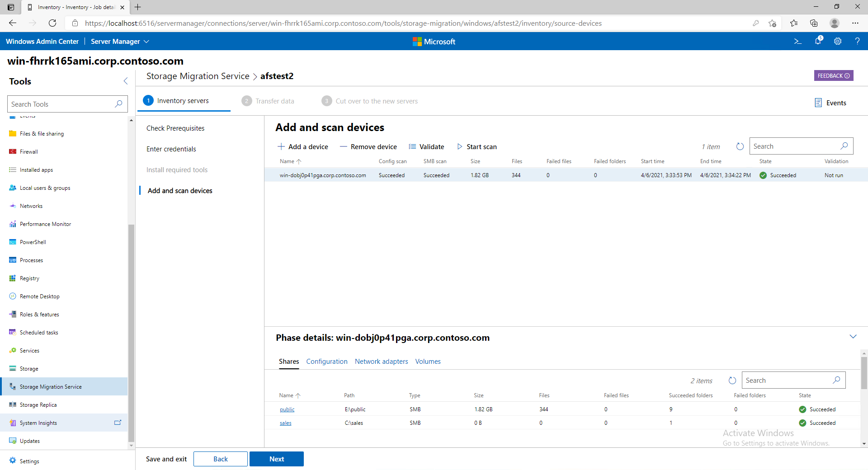868x470 pixels.
Task: Open the Storage Migration Service tool
Action: coord(51,386)
